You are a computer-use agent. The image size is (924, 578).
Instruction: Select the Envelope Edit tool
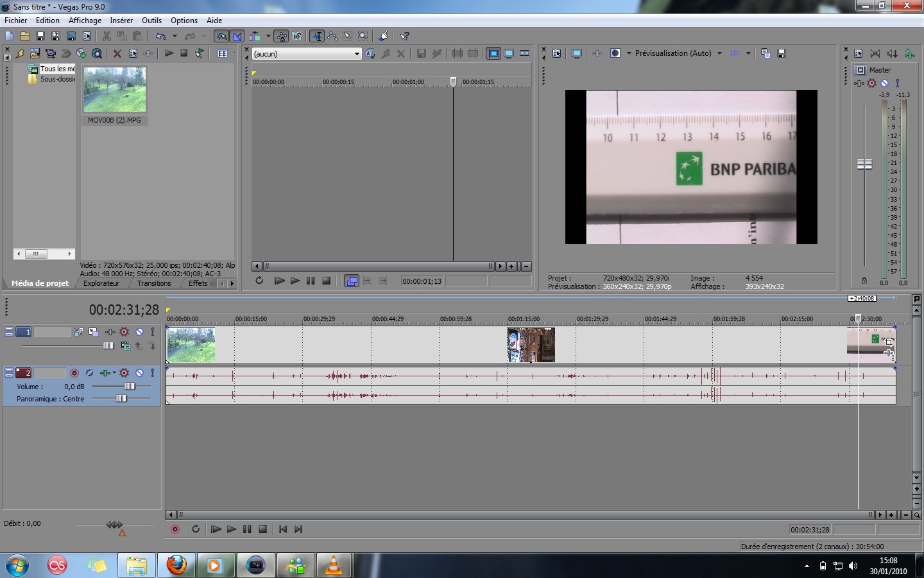tap(332, 36)
